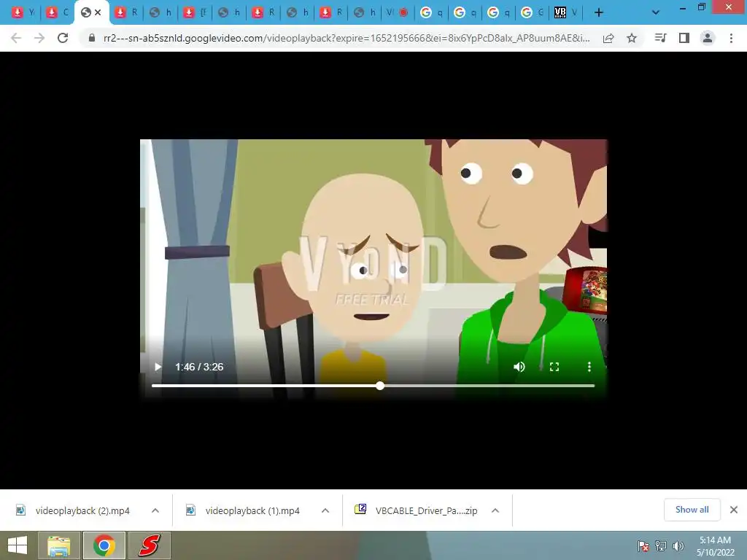Close the active googlevideo tab
Screen dimensions: 747x560
[x=98, y=13]
